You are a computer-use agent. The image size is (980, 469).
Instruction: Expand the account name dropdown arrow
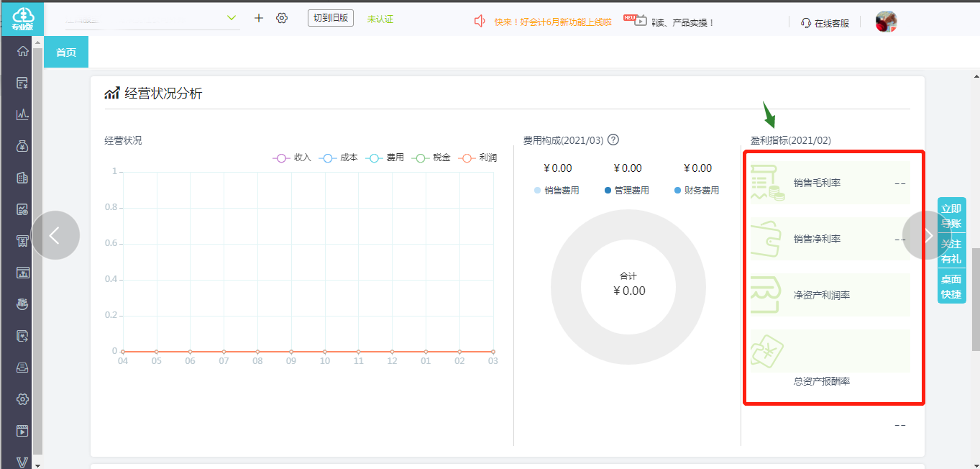[x=231, y=17]
